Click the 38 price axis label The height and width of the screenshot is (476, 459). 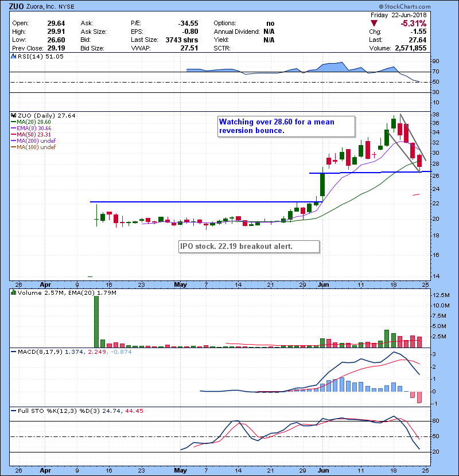[x=435, y=115]
